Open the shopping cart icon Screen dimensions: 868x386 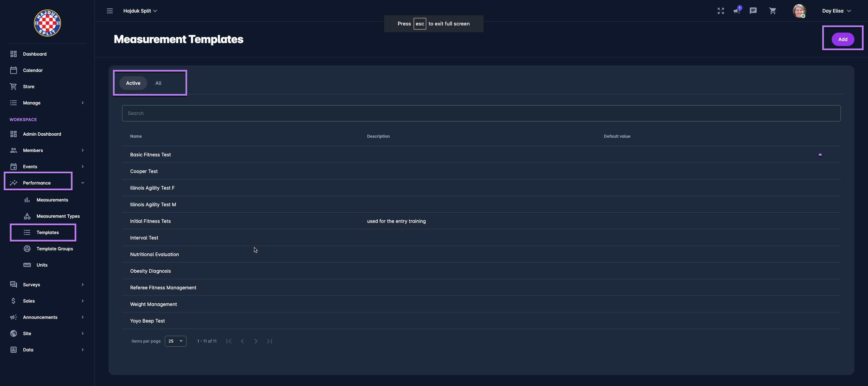pyautogui.click(x=773, y=11)
